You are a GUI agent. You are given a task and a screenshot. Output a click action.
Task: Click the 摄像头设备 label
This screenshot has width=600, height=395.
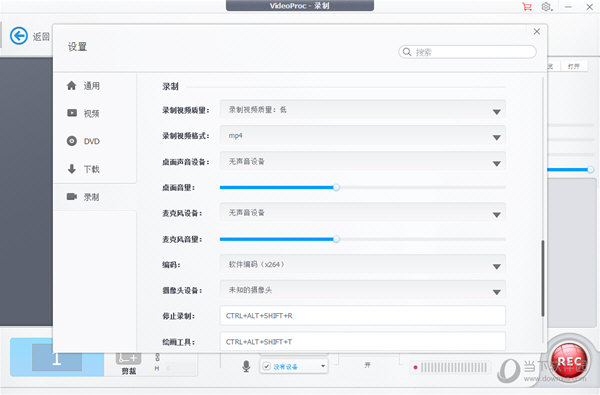pos(182,290)
